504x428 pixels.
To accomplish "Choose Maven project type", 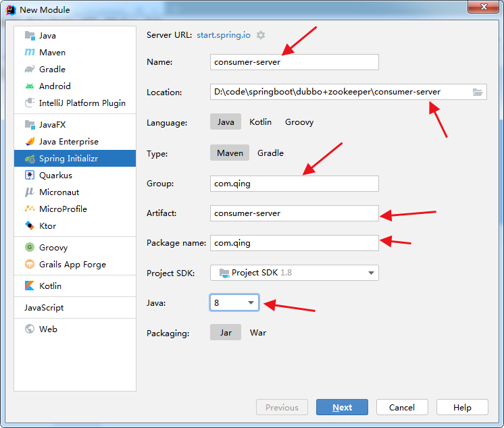I will (x=230, y=153).
